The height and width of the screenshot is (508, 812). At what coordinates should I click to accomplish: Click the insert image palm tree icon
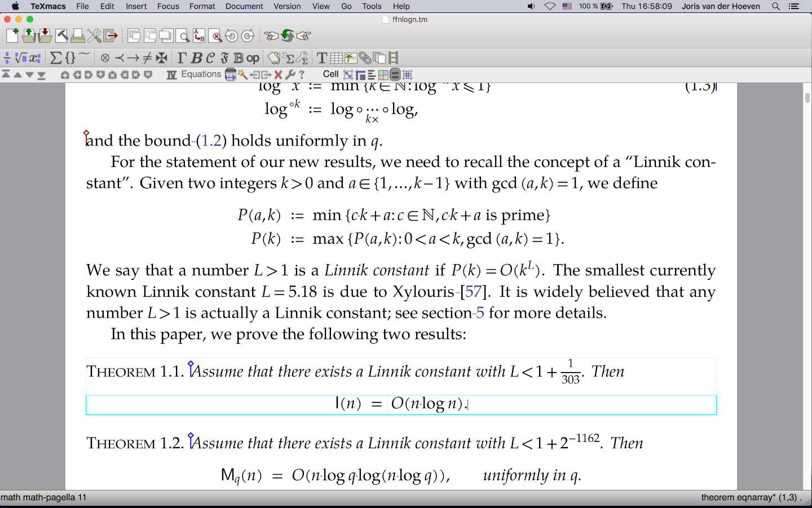350,58
